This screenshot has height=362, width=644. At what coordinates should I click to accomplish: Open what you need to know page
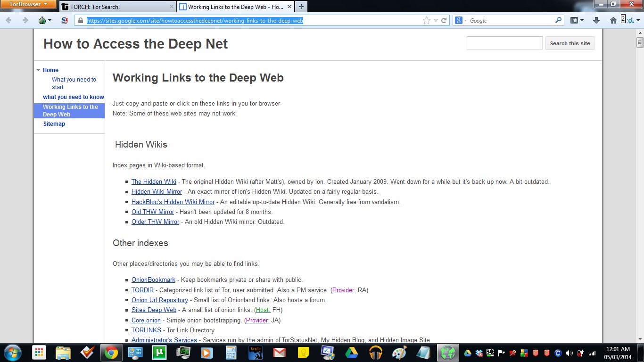(x=74, y=97)
